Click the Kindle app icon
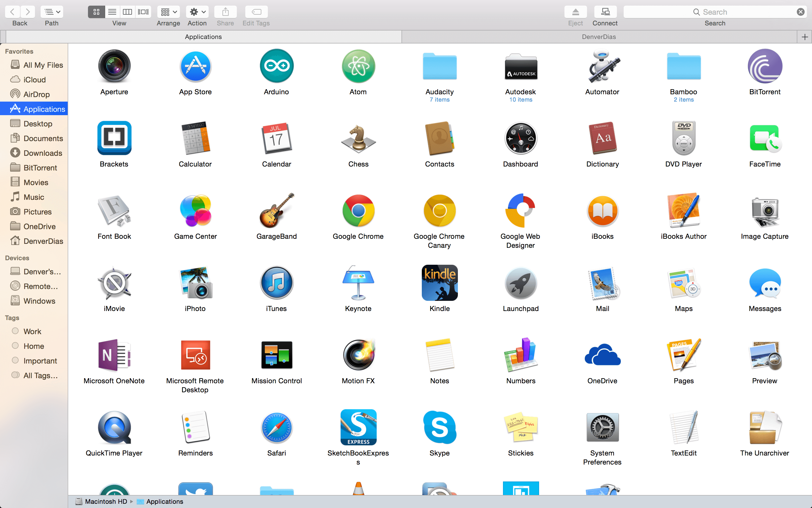 (x=440, y=283)
